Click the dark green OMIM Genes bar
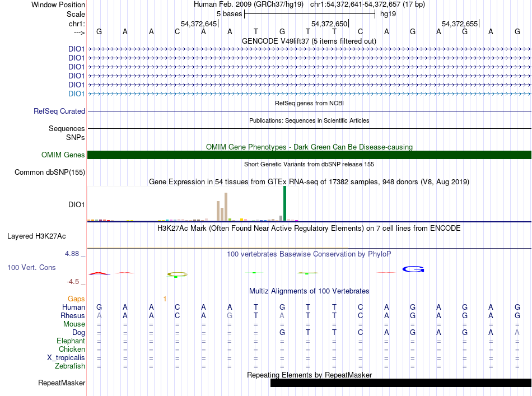This screenshot has width=532, height=396. (x=309, y=155)
